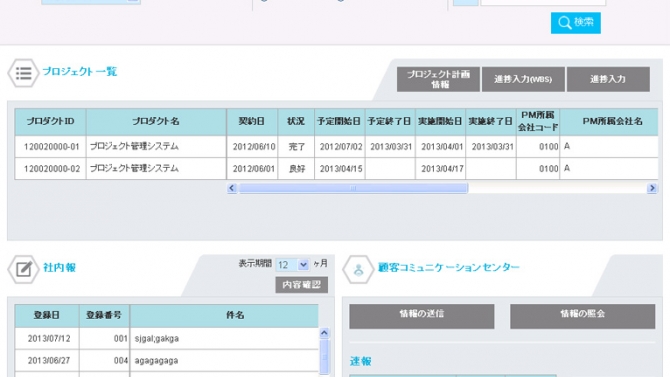The height and width of the screenshot is (377, 670).
Task: Click the search text field beside 検索
Action: [543, 2]
